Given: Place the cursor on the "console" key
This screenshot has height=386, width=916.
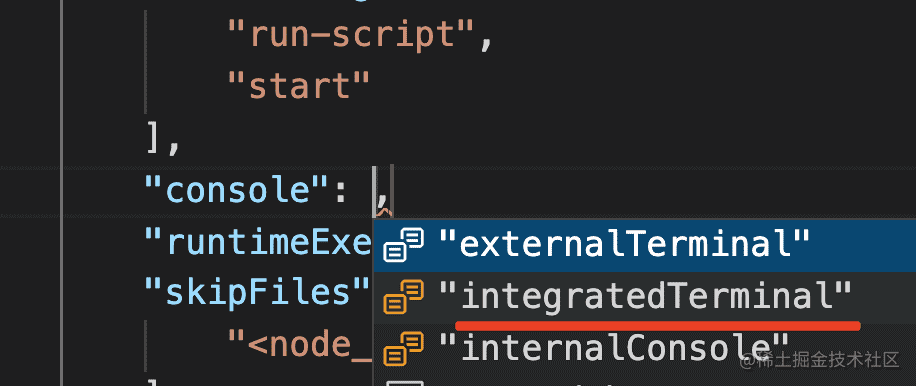Looking at the screenshot, I should point(236,190).
